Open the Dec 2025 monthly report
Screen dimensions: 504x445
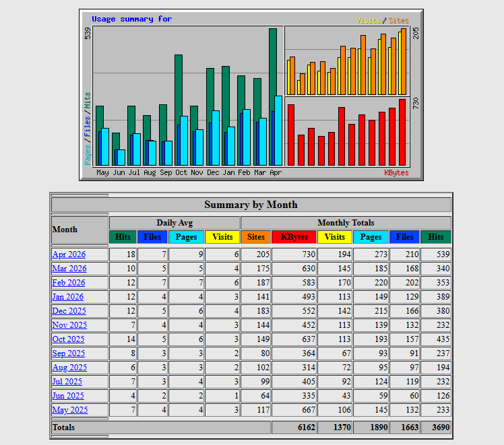pos(69,311)
